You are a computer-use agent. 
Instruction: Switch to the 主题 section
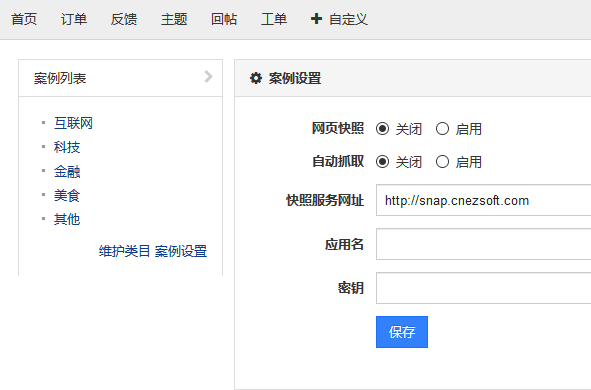coord(174,19)
